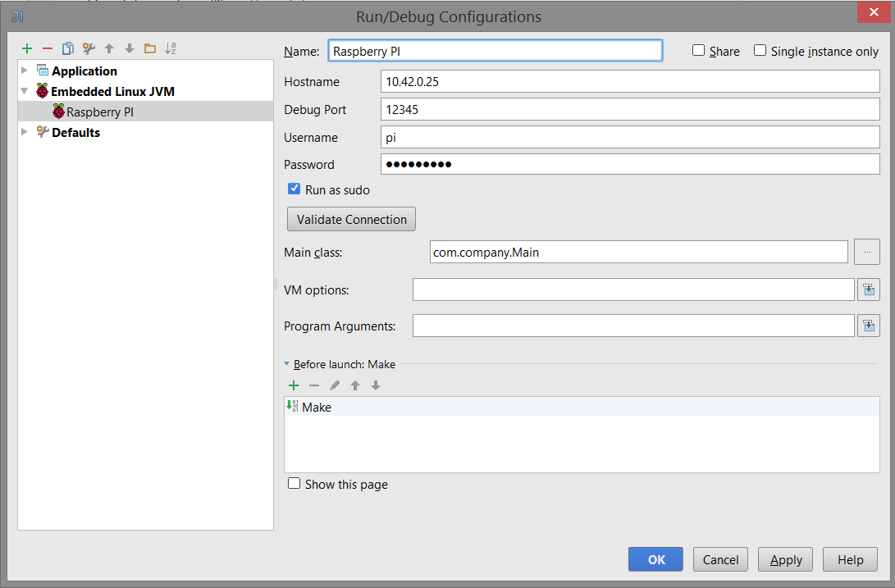This screenshot has width=895, height=588.
Task: Select Raspberry PI configuration in tree
Action: point(145,112)
